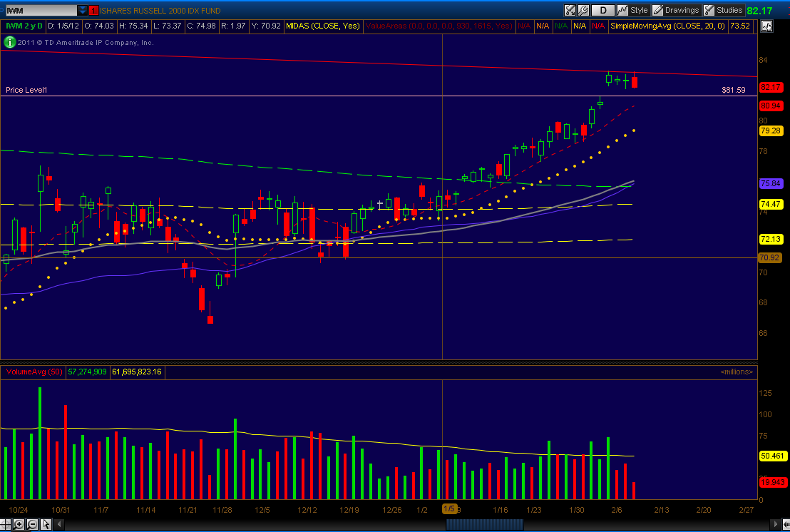Viewport: 790px width, 532px height.
Task: Click the red number 1 link indicator
Action: click(x=93, y=10)
